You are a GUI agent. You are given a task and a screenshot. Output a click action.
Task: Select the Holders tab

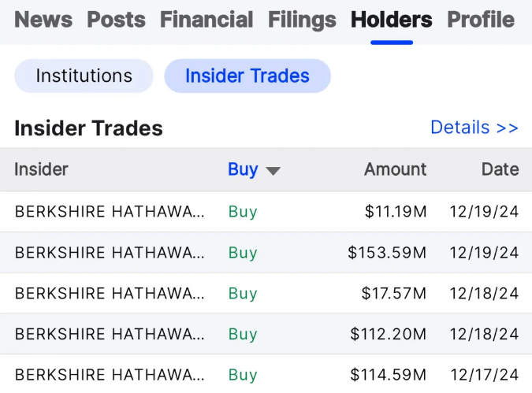coord(392,19)
